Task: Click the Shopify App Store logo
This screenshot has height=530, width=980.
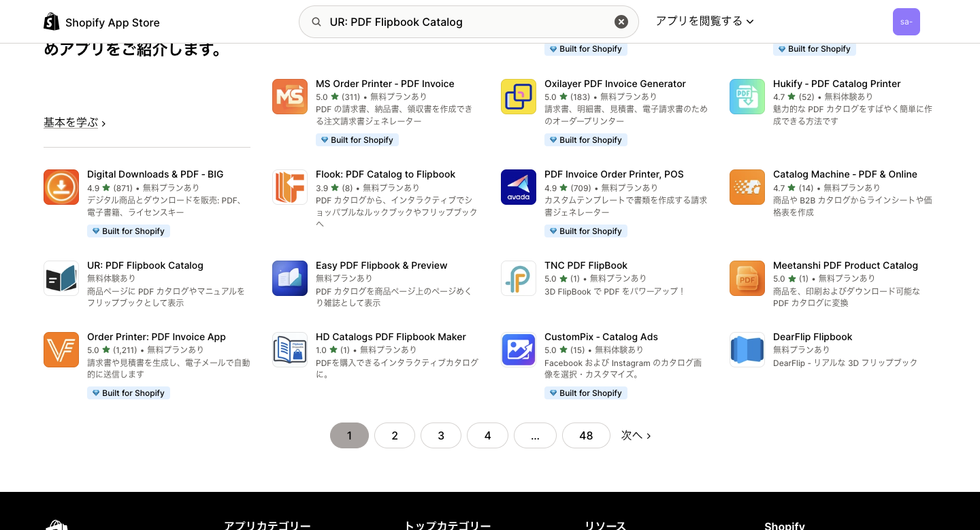Action: pyautogui.click(x=101, y=22)
